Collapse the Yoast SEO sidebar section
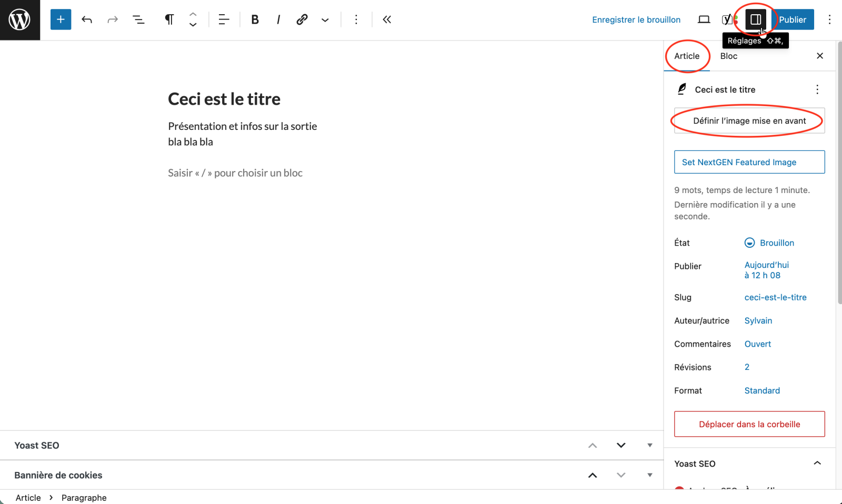The image size is (842, 504). tap(817, 463)
